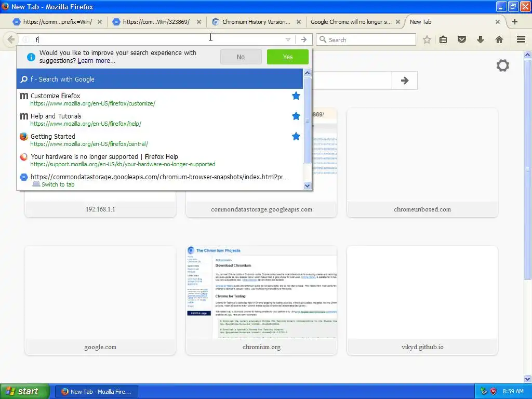Click bookmark star beside Help and Tutorials
532x399 pixels.
(296, 116)
